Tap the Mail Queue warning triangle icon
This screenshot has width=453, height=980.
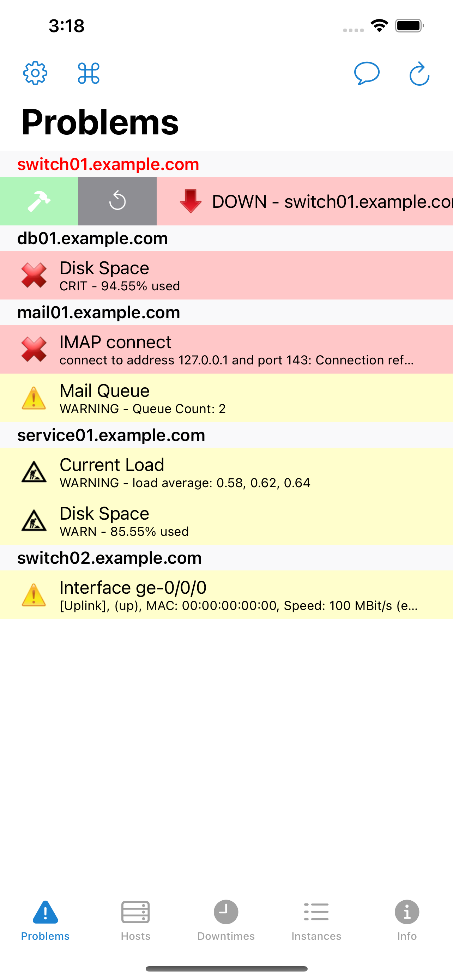pyautogui.click(x=34, y=398)
